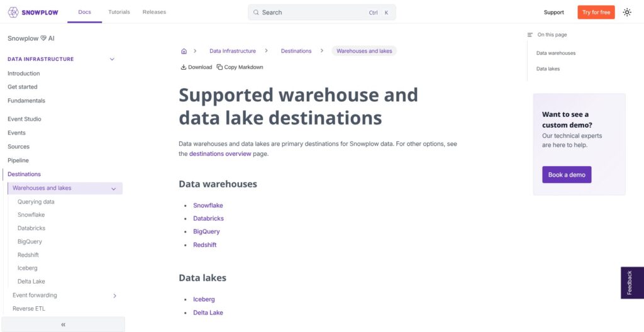Click the Data lakes section heading

[203, 278]
